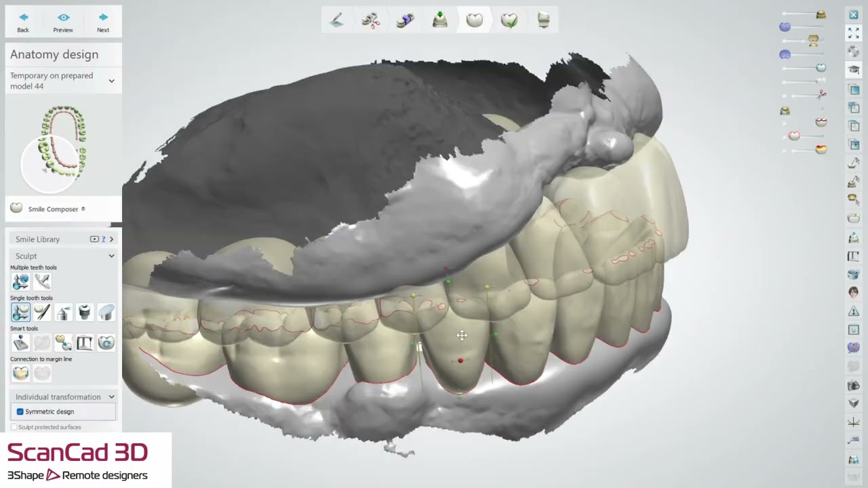Use smart tool copy tooth shape
This screenshot has height=488, width=868.
[x=63, y=342]
